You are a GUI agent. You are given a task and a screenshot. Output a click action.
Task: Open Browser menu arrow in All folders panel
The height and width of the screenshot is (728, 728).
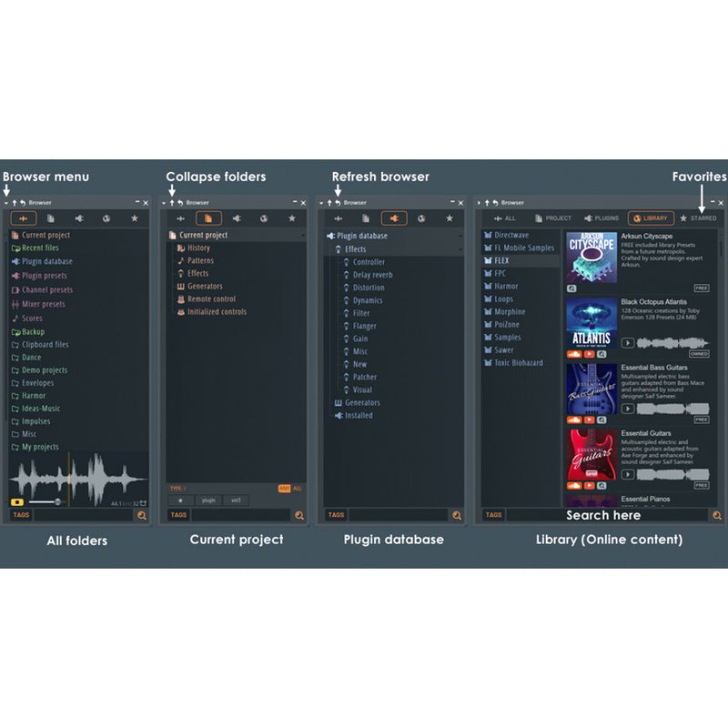[x=6, y=203]
